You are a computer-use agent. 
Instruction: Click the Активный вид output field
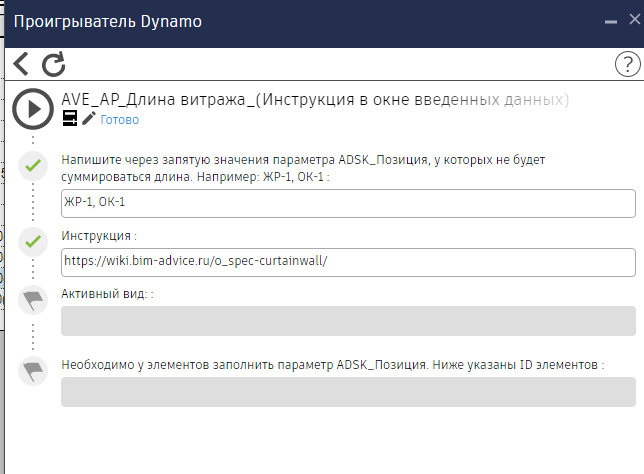click(348, 321)
